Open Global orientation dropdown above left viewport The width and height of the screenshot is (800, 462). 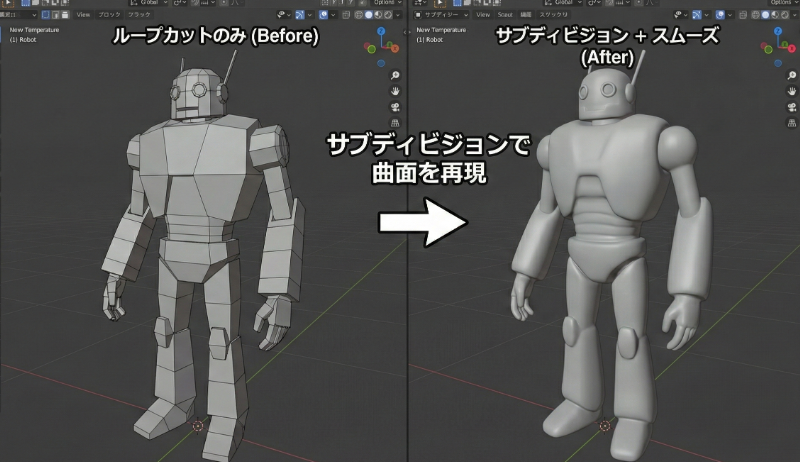pos(148,3)
